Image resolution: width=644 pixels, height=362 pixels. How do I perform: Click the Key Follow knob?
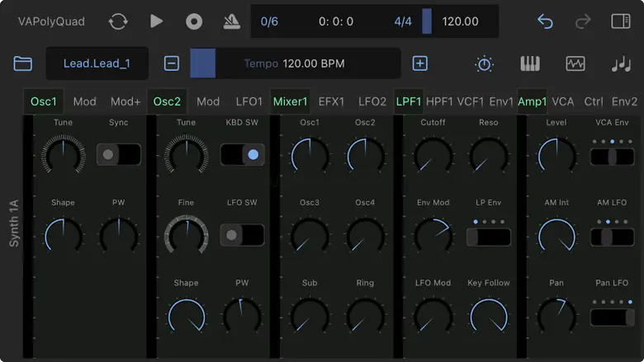(x=488, y=317)
